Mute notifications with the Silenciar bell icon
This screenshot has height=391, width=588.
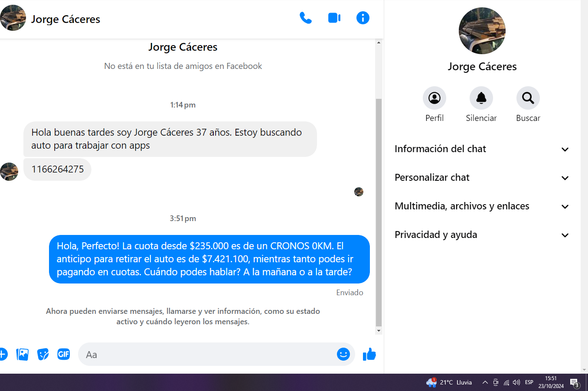[481, 98]
